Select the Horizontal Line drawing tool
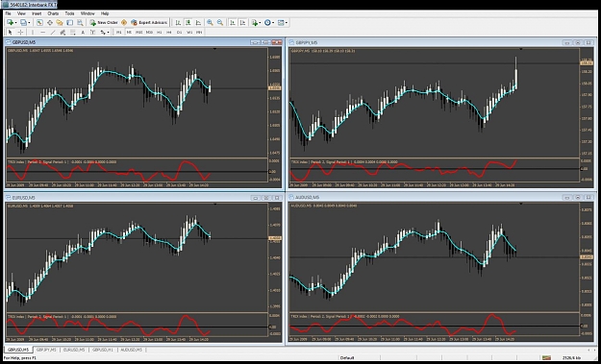601x364 pixels. 43,32
